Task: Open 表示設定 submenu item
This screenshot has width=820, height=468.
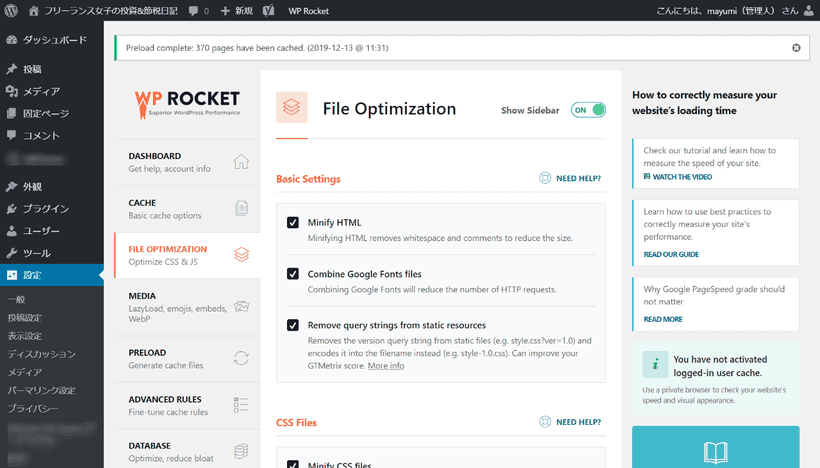Action: [x=25, y=336]
